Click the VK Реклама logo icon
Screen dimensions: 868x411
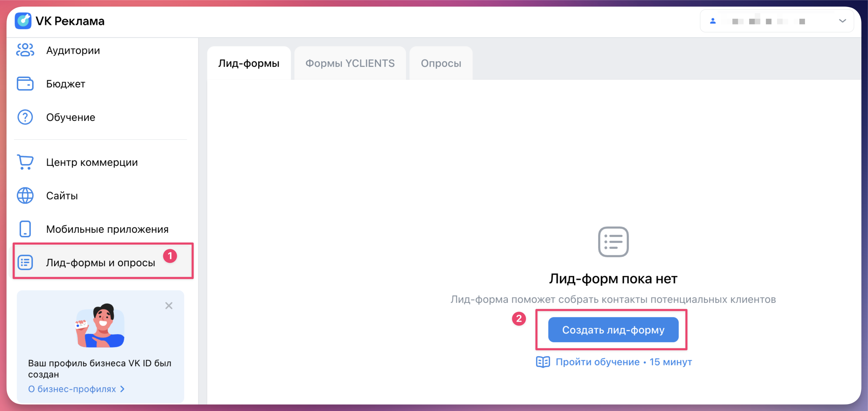tap(23, 21)
